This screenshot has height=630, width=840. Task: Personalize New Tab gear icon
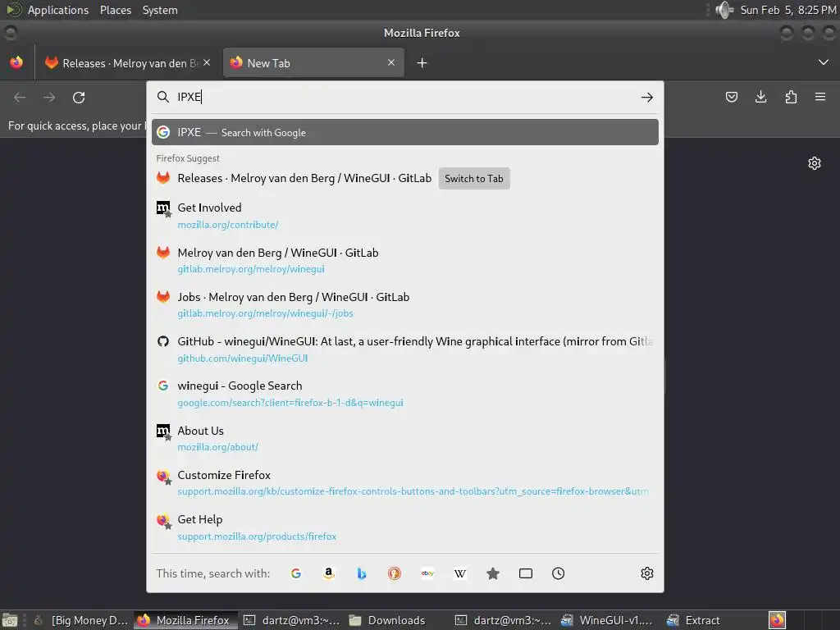815,163
